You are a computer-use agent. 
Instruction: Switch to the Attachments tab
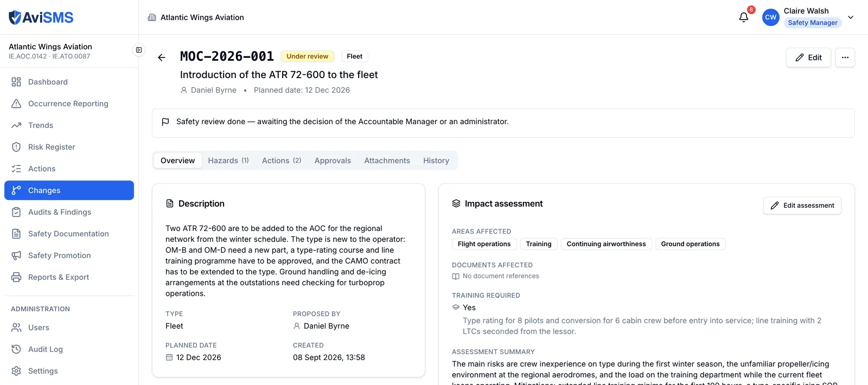387,161
